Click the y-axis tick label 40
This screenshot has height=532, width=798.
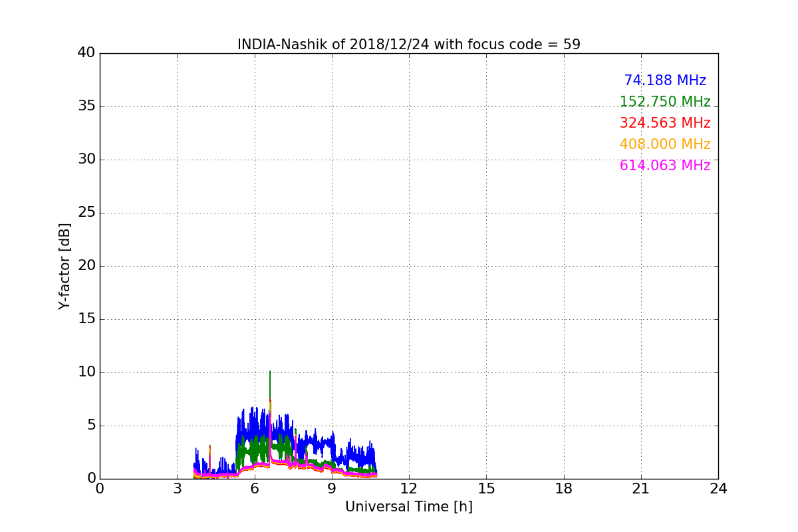[86, 53]
